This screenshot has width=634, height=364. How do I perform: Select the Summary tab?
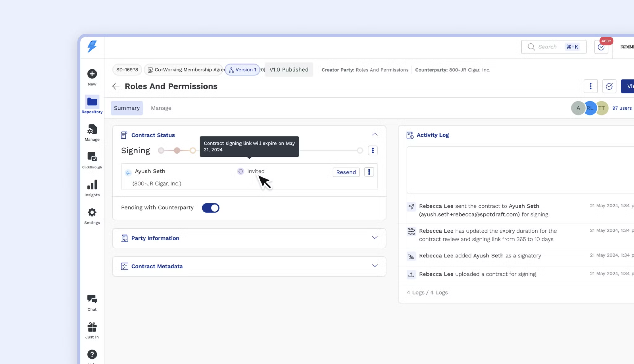pos(127,108)
